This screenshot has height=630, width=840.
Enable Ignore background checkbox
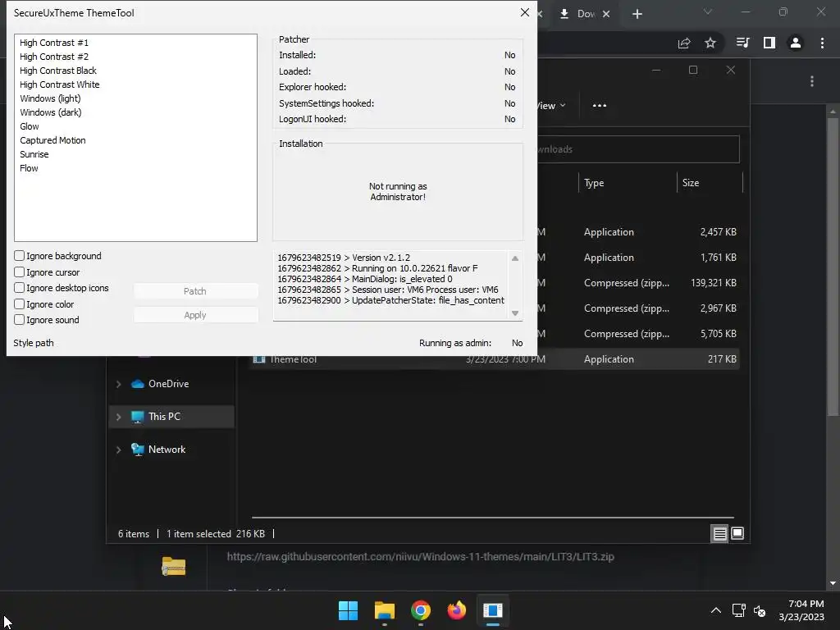coord(20,256)
